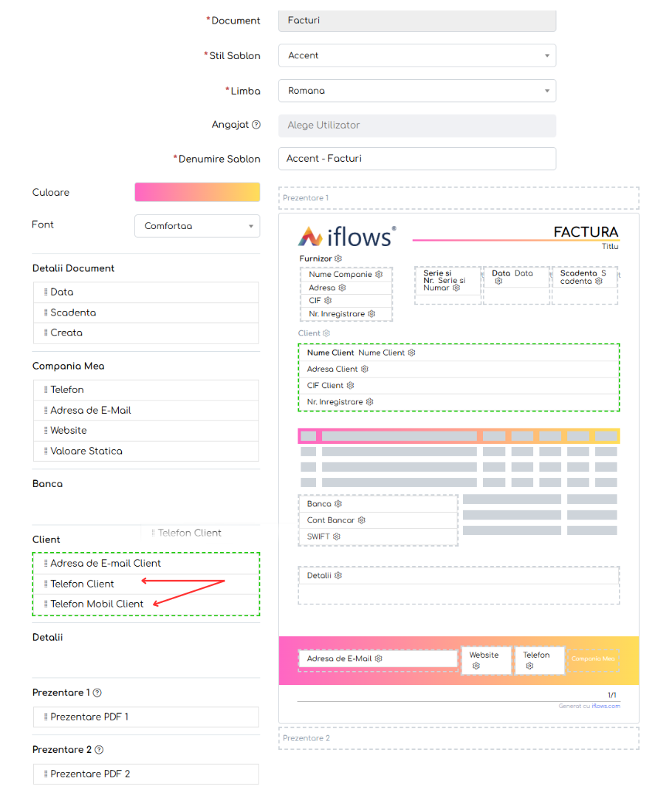The height and width of the screenshot is (798, 672).
Task: Click the Culoare gradient color swatch
Action: [x=197, y=192]
